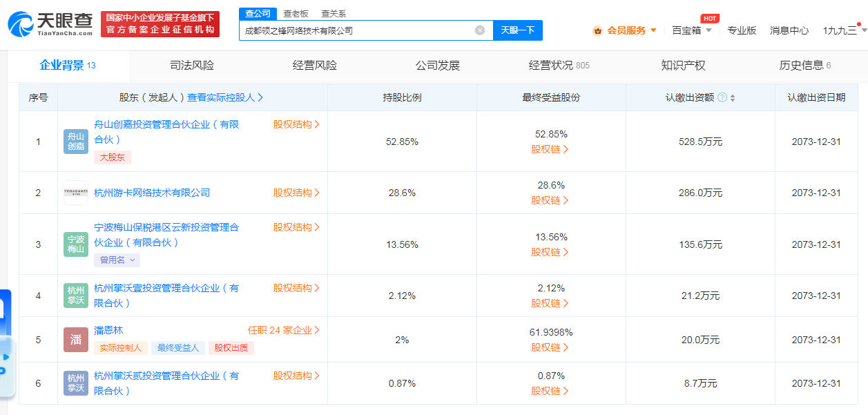
Task: Open 任职 24 家企业 for 潘恩林
Action: (x=284, y=330)
